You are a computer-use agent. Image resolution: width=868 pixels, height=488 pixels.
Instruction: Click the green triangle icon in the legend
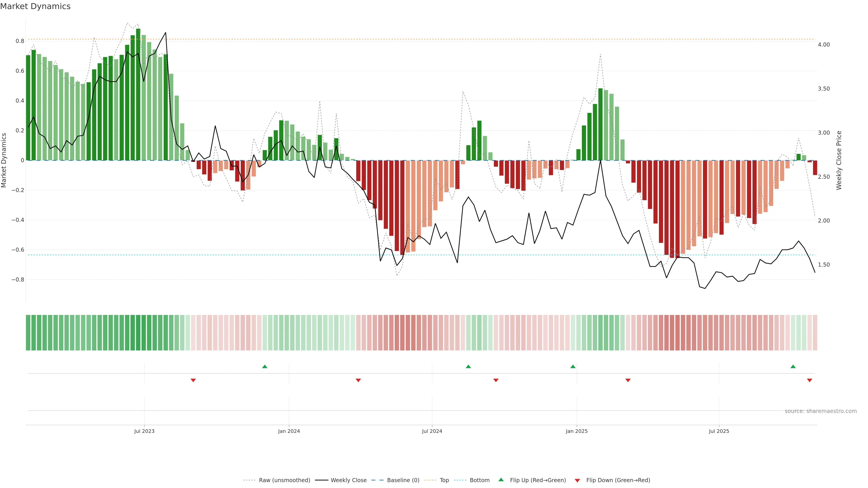pos(501,480)
